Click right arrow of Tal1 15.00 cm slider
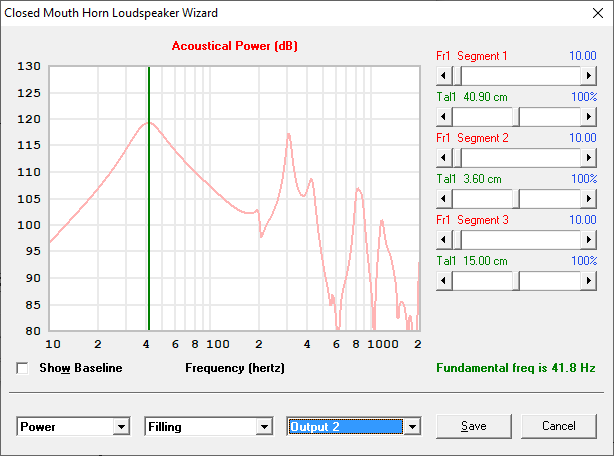The height and width of the screenshot is (456, 614). [x=589, y=281]
